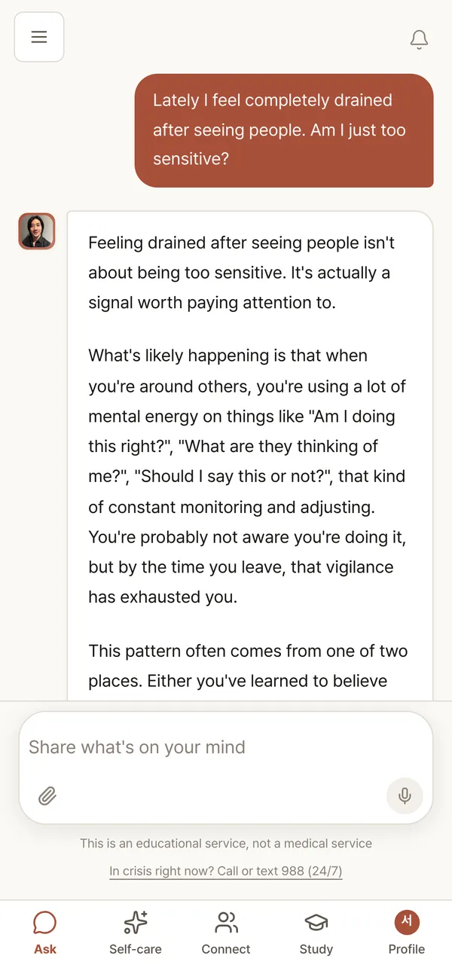Switch to the Connect tab label
The width and height of the screenshot is (452, 980).
226,949
